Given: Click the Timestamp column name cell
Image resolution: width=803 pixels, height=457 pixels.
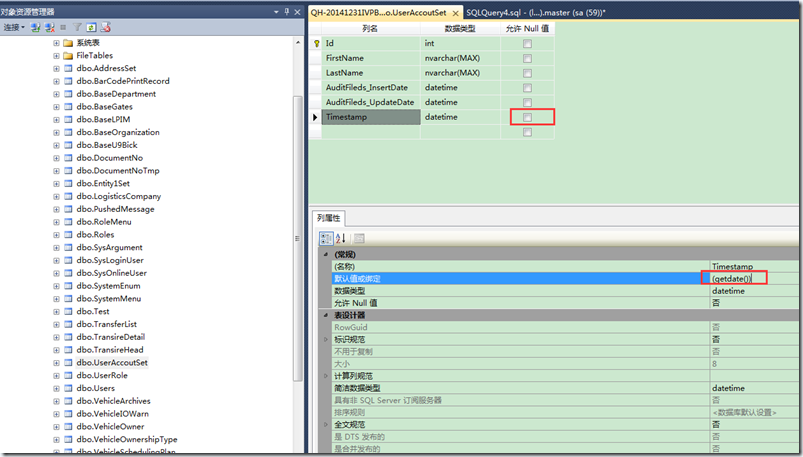Looking at the screenshot, I should point(371,117).
